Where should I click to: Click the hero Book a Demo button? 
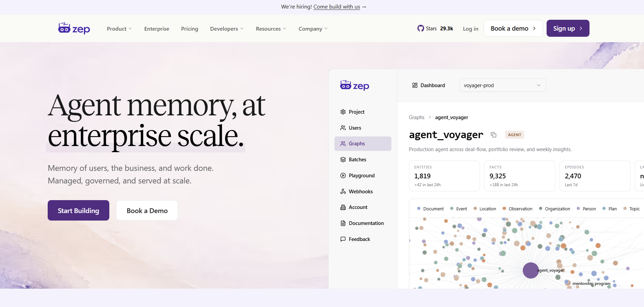point(147,210)
